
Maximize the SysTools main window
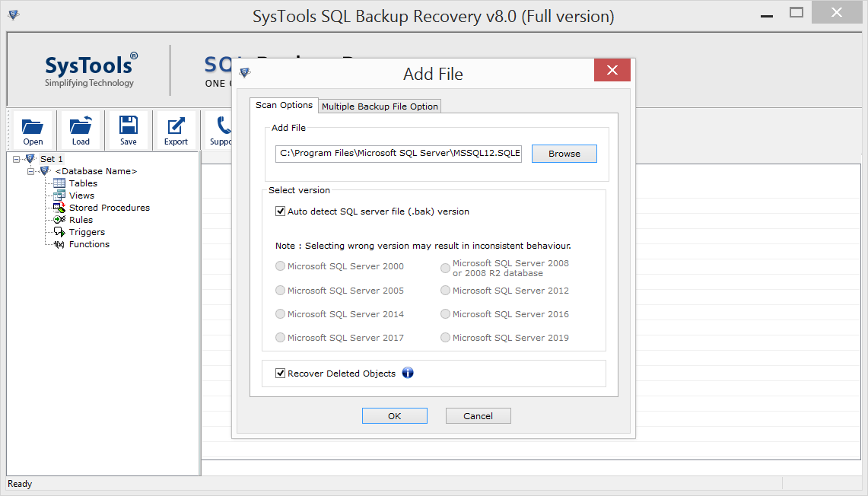point(796,12)
